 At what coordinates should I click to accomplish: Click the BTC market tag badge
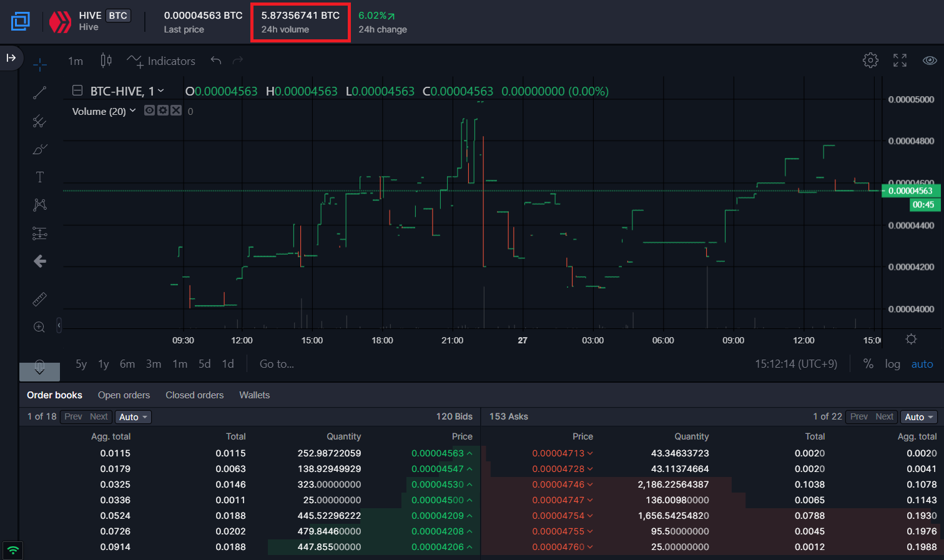(118, 16)
